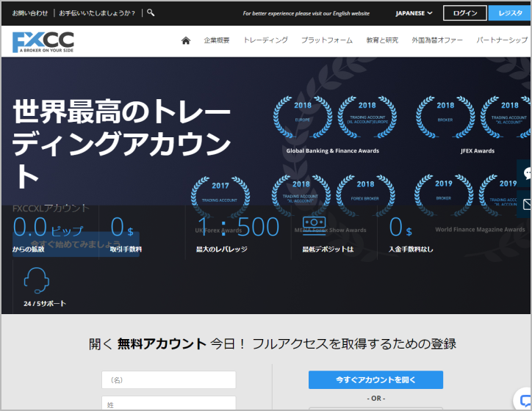
Task: Click the お問い合わせ contact link
Action: (30, 13)
